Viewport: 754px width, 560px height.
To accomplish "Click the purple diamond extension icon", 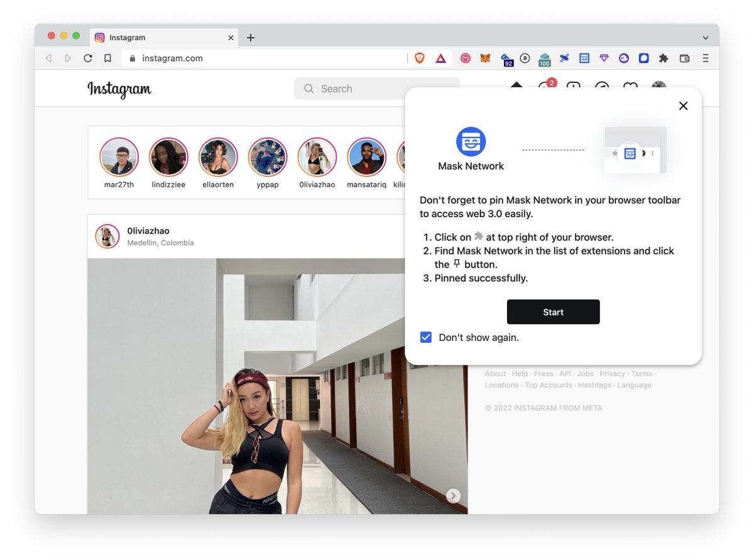I will coord(604,58).
